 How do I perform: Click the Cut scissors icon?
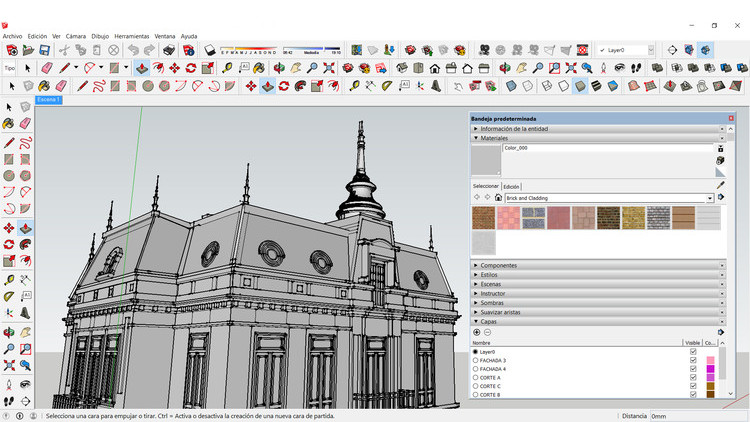(x=64, y=50)
